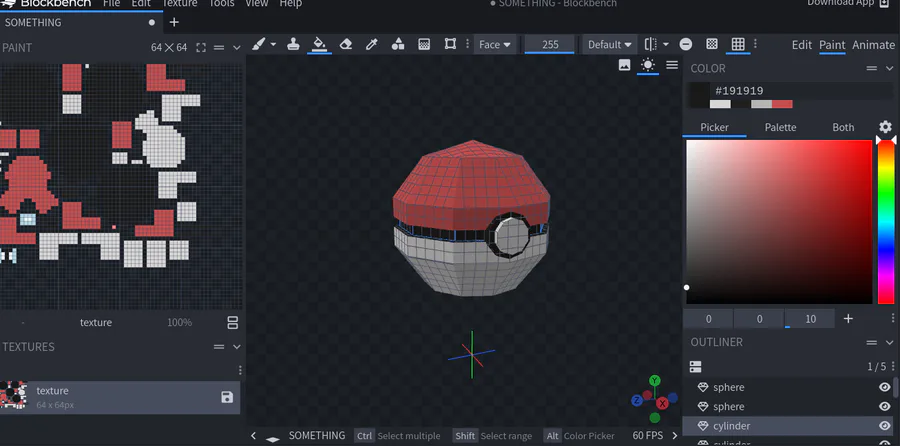Click the rainbow hue slider
Viewport: 900px width, 446px height.
coord(886,222)
